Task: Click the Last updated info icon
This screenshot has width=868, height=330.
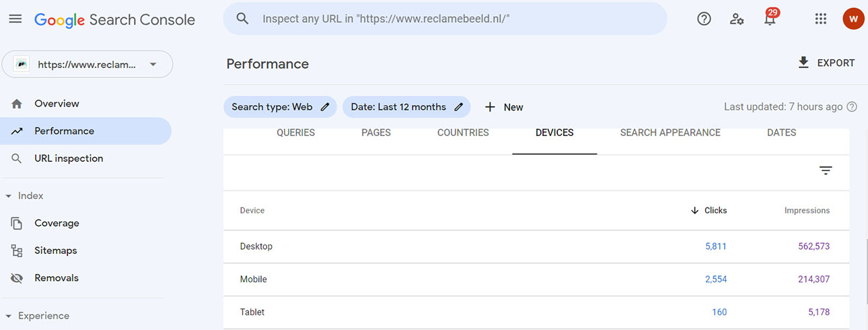Action: pos(852,106)
